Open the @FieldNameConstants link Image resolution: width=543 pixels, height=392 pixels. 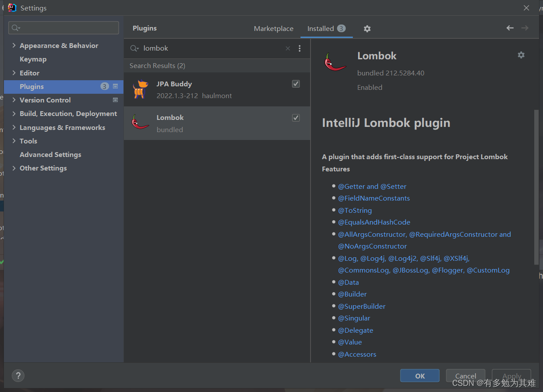[374, 198]
